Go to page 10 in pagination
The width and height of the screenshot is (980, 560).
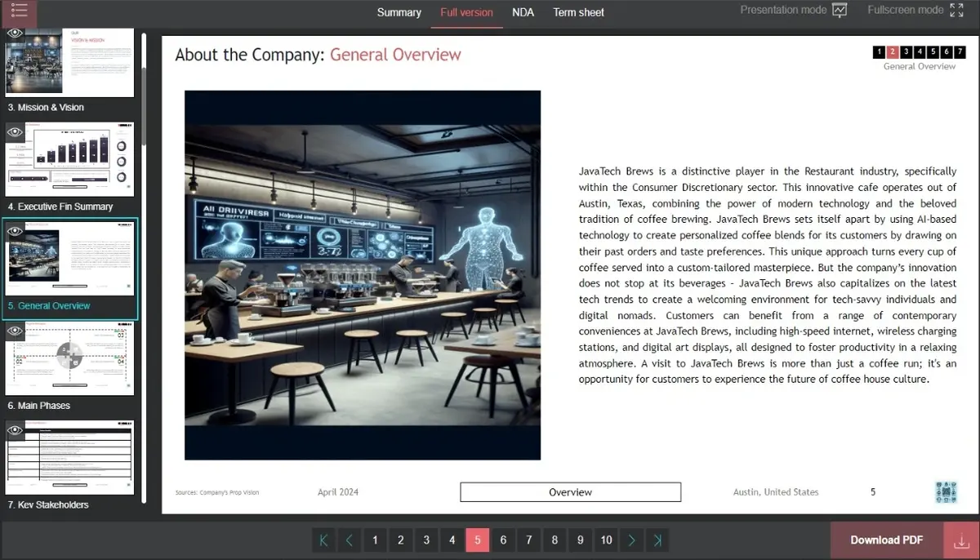606,540
